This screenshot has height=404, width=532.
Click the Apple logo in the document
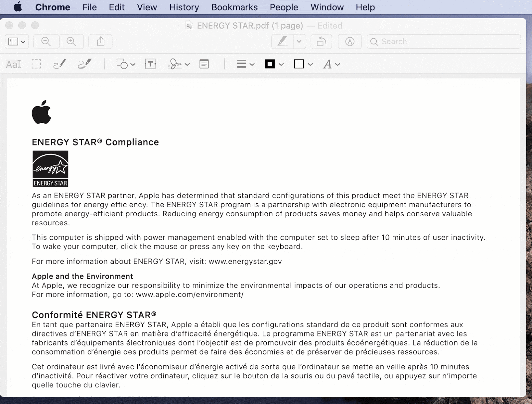coord(42,112)
